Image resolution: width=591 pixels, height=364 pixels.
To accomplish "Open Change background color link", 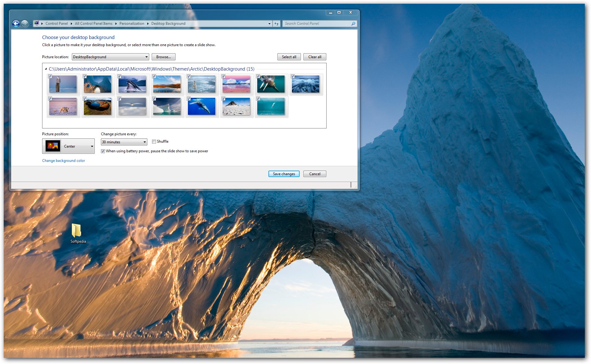I will click(63, 161).
